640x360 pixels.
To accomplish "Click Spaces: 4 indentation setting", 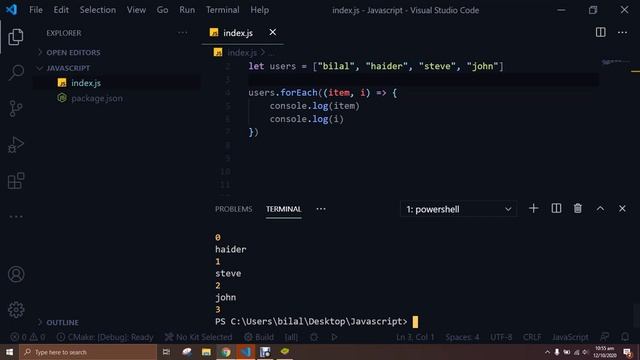I will (x=462, y=337).
